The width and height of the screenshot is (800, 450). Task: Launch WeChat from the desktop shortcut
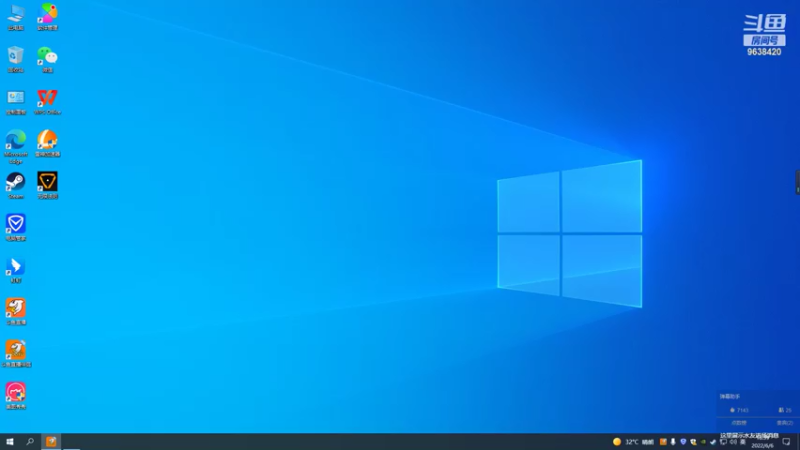point(47,59)
